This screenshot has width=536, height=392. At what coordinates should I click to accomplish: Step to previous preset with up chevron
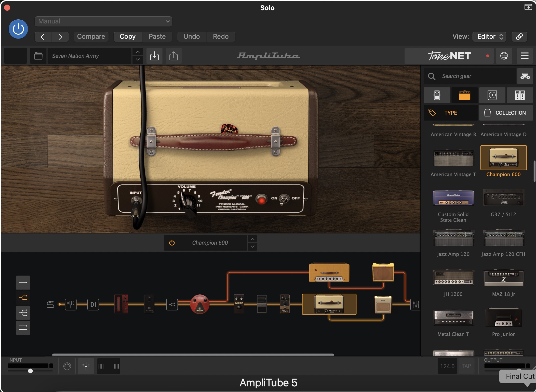(x=138, y=52)
